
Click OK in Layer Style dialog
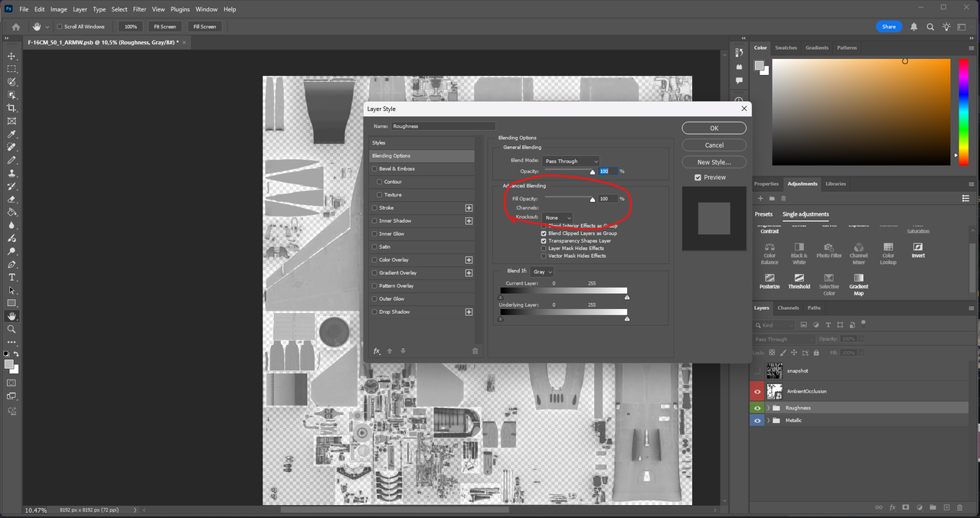(714, 129)
